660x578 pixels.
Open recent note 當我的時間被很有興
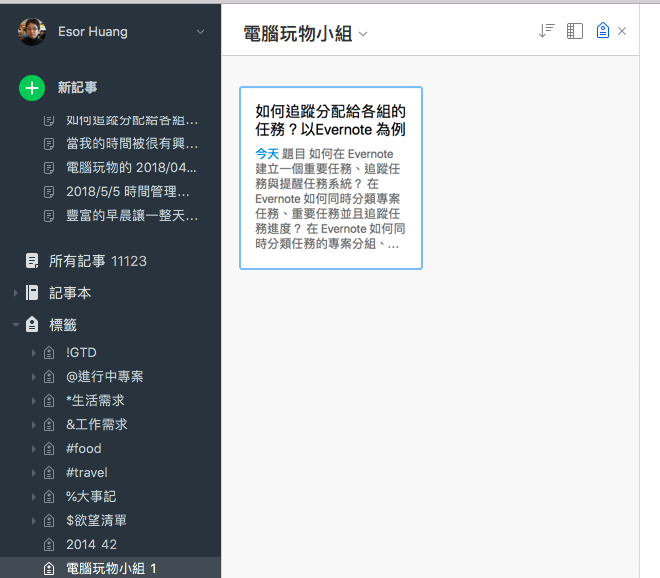point(132,144)
